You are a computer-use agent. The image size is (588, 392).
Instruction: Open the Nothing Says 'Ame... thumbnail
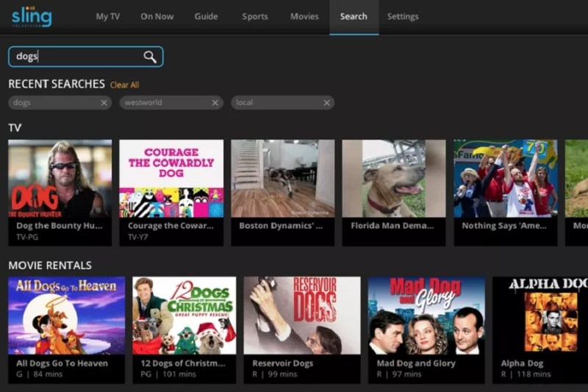point(506,179)
